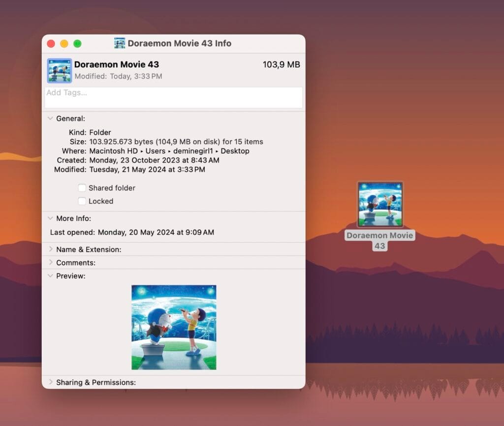This screenshot has width=504, height=426.
Task: Click the window title Doraemon Movie 43 Info
Action: click(x=179, y=43)
